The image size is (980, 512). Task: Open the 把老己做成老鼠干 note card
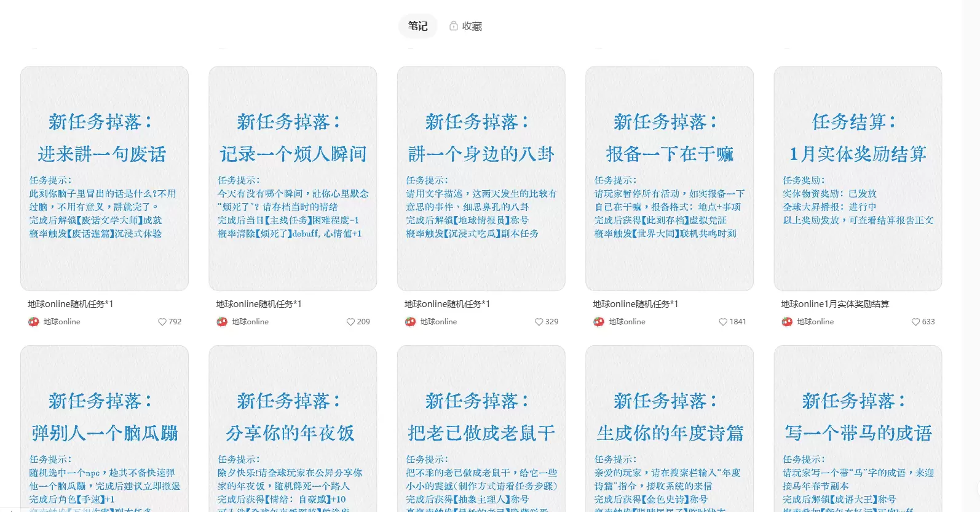coord(481,428)
